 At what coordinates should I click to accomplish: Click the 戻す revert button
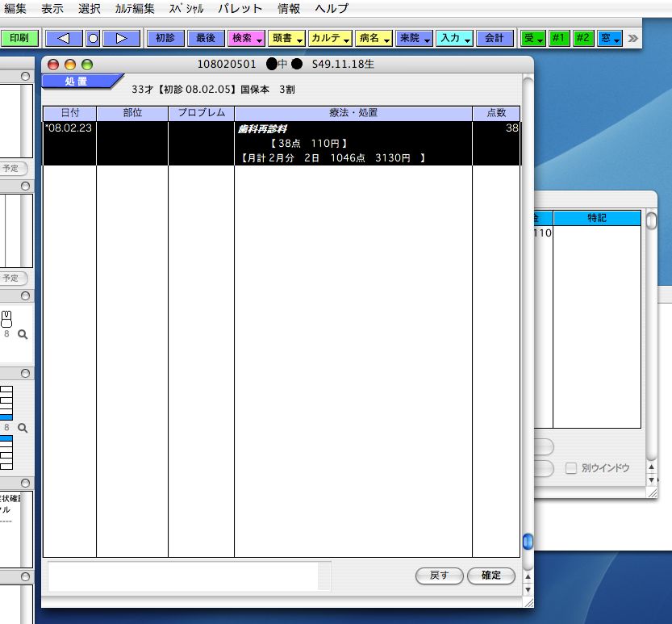(x=439, y=576)
